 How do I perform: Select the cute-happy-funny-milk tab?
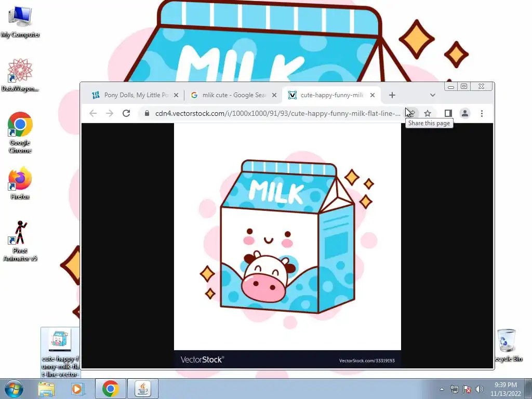coord(332,95)
